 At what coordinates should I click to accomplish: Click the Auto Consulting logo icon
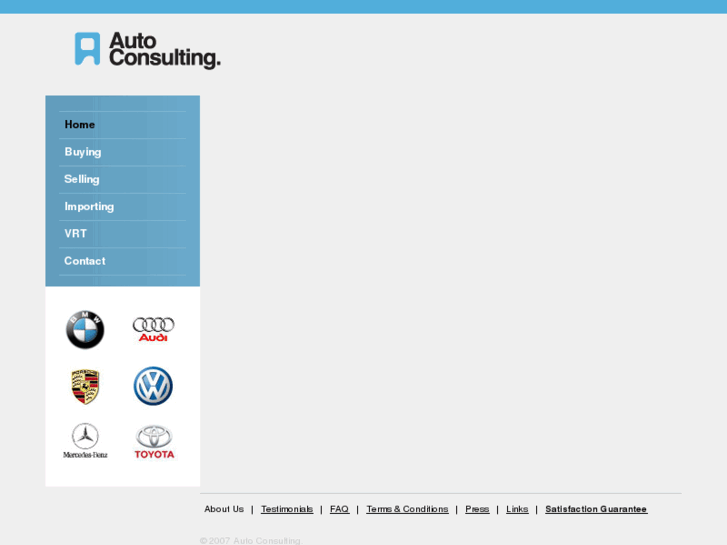(87, 49)
